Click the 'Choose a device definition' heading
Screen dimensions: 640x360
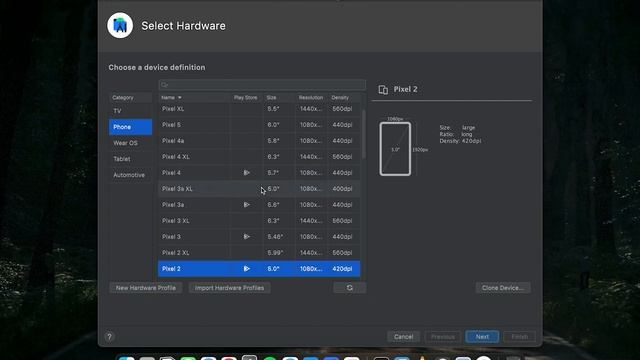157,67
